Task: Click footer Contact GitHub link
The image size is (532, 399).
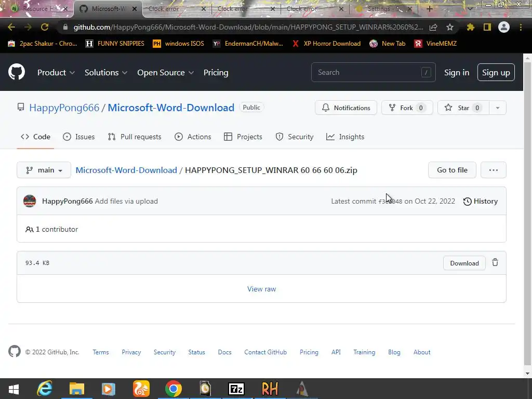Action: point(265,352)
